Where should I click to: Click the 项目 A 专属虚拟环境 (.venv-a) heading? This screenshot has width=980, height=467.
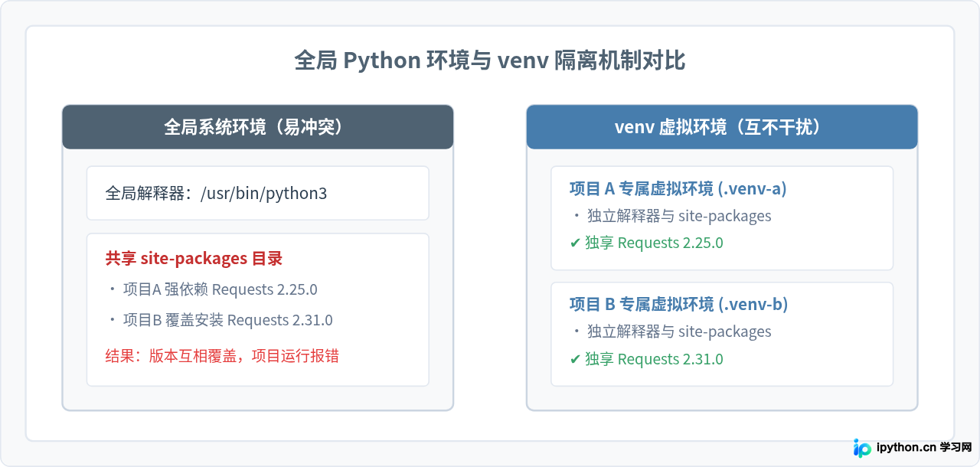point(678,188)
